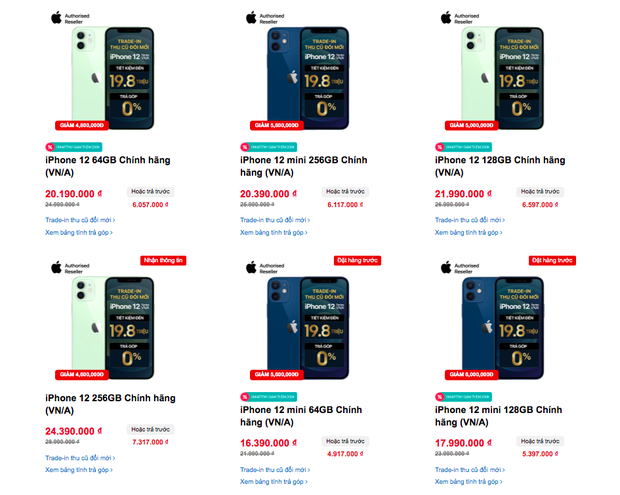Open trade-in link under iPhone 12 256GB
The width and height of the screenshot is (620, 495).
[79, 456]
